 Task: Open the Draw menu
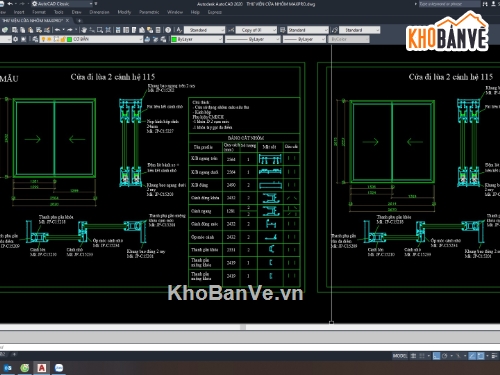76,12
